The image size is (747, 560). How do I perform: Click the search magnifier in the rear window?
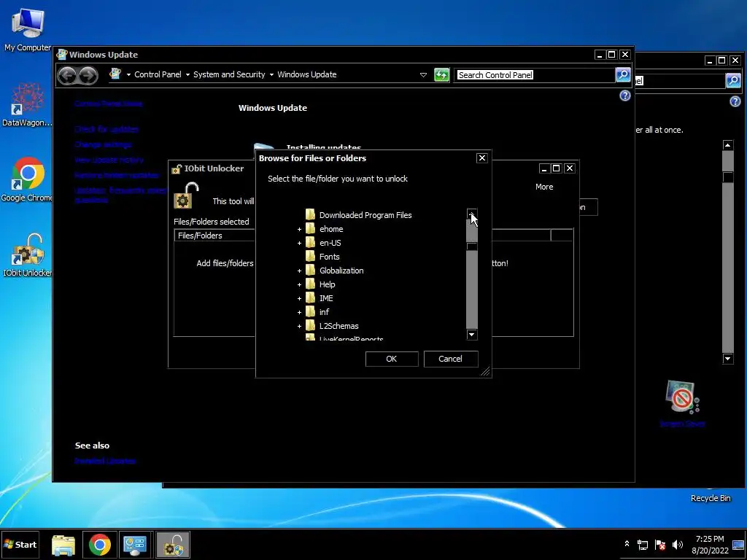(x=733, y=80)
